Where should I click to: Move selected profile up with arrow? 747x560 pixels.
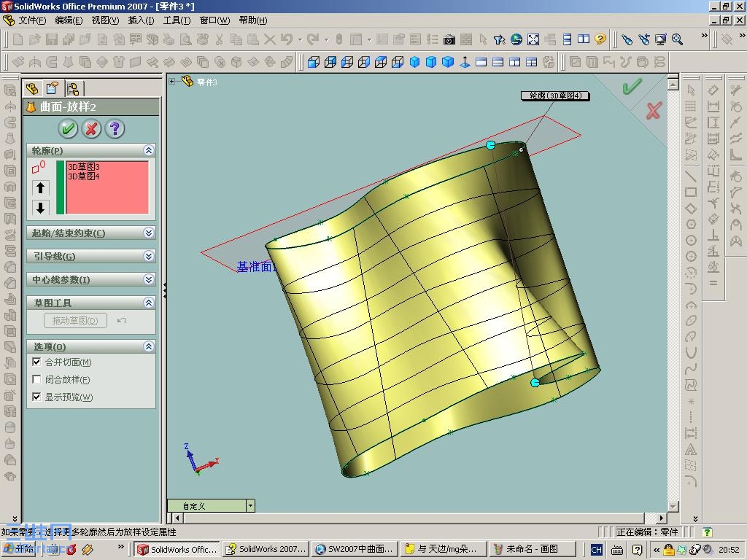click(41, 188)
